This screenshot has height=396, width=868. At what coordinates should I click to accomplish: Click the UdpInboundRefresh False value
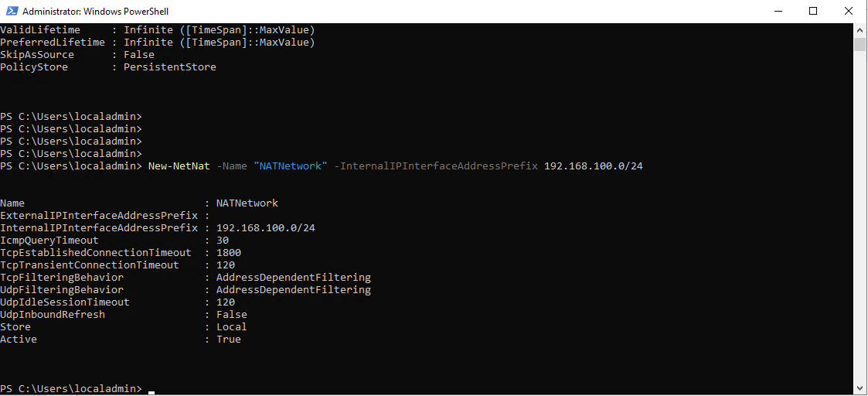click(x=232, y=315)
